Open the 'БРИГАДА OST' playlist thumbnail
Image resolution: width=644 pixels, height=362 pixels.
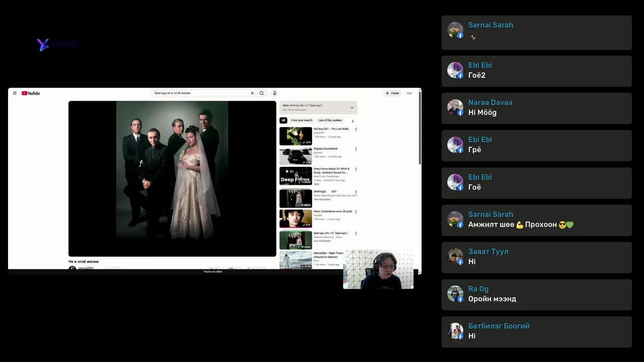tap(296, 198)
